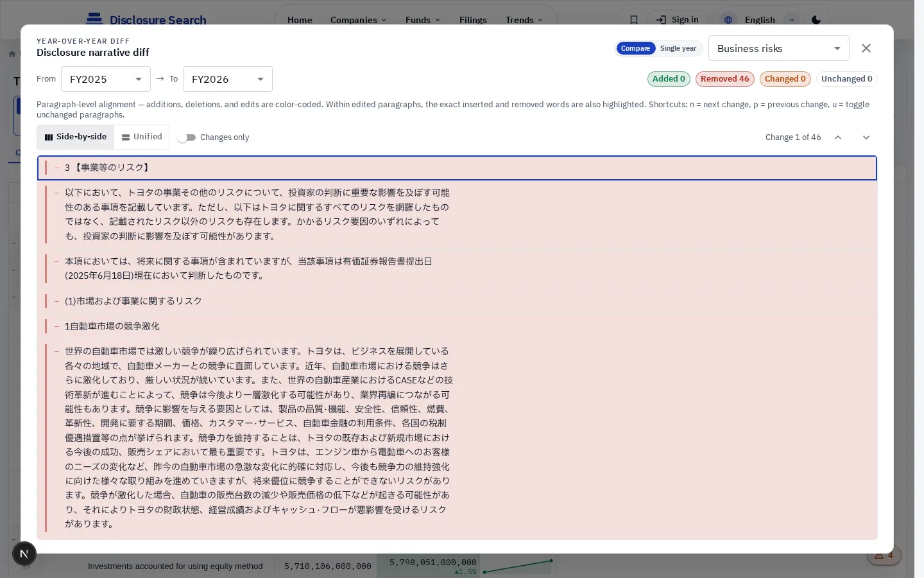Toggle Added 0 filter chip
This screenshot has width=924, height=578.
[669, 79]
